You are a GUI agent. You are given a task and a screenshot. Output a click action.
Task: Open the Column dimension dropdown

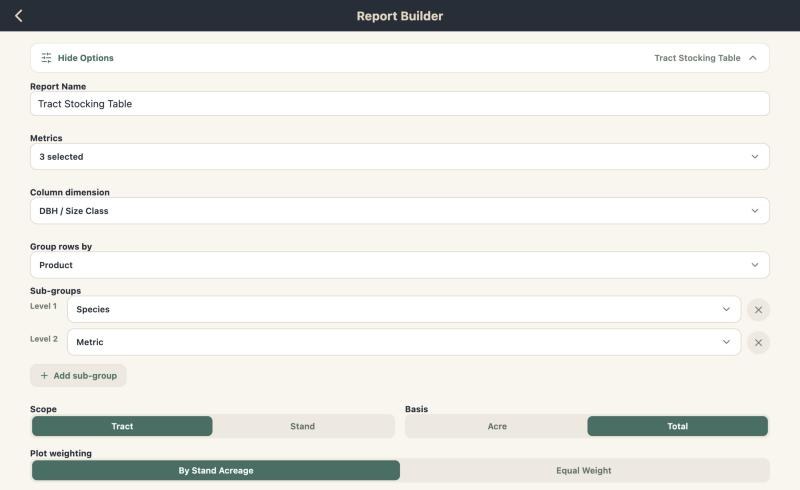tap(399, 211)
